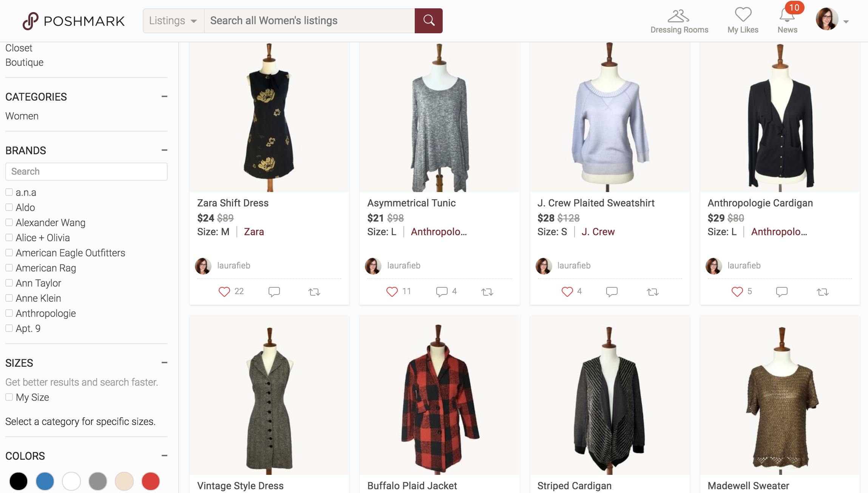Collapse the COLORS section
The image size is (868, 493).
tap(164, 456)
